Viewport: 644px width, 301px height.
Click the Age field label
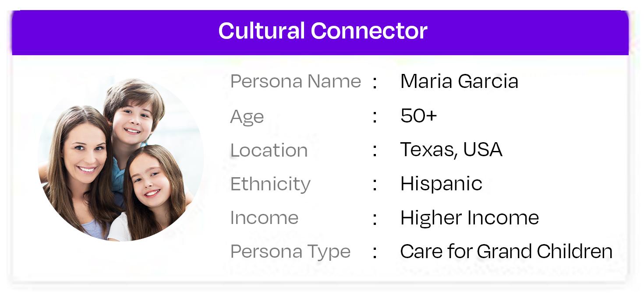coord(247,117)
